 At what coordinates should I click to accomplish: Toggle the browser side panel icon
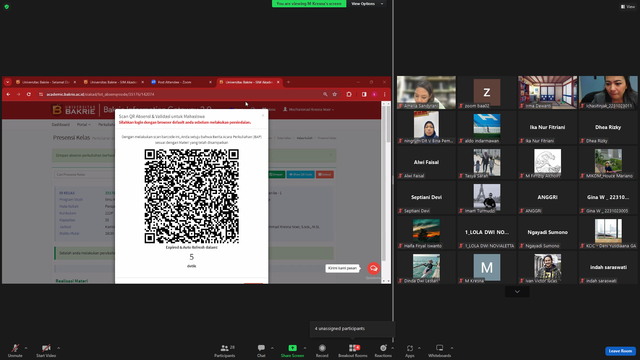click(x=364, y=94)
